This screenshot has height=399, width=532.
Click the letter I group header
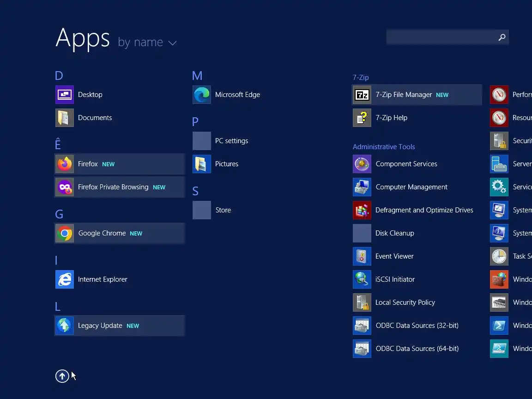click(56, 260)
